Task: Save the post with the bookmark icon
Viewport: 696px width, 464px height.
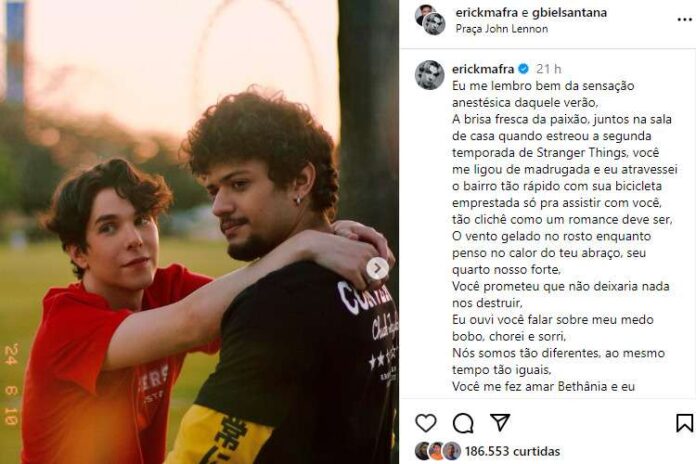Action: click(x=685, y=423)
